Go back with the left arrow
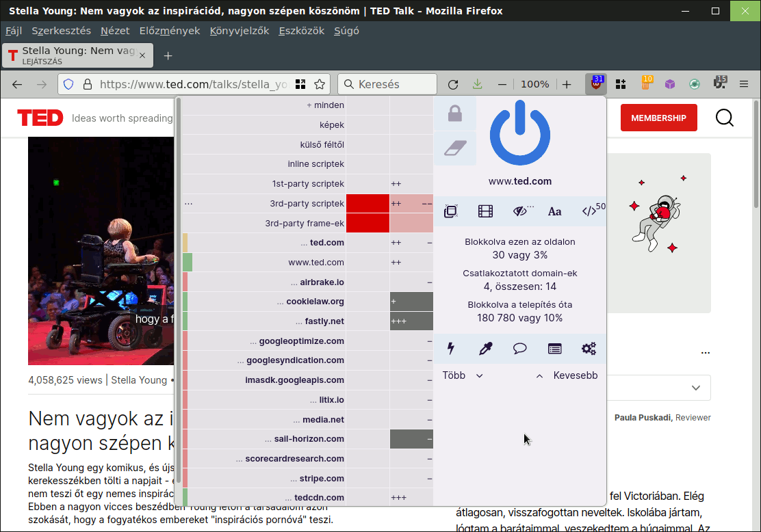 tap(17, 84)
